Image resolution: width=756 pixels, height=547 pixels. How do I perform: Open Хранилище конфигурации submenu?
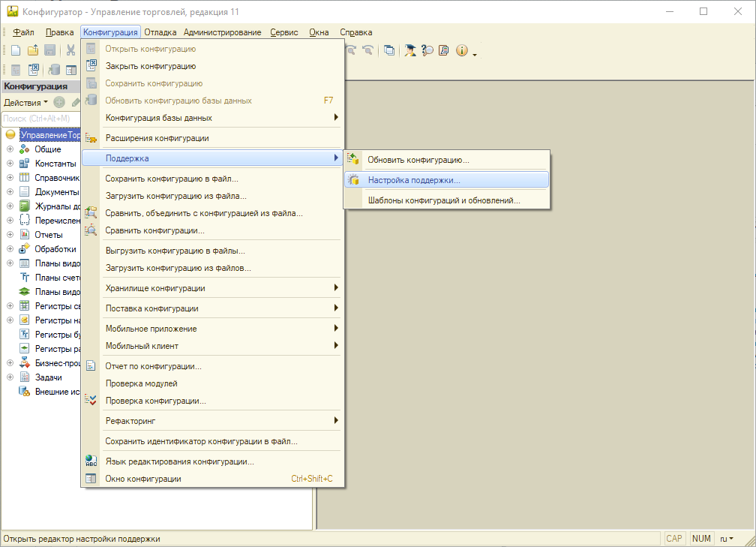pyautogui.click(x=154, y=288)
